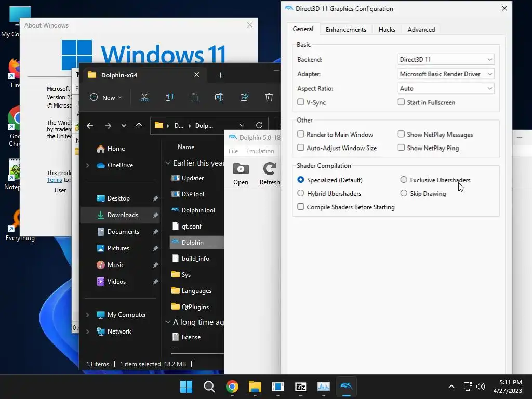Viewport: 532px width, 399px height.
Task: Select Exclusive Ubershaders radio button
Action: click(x=404, y=179)
